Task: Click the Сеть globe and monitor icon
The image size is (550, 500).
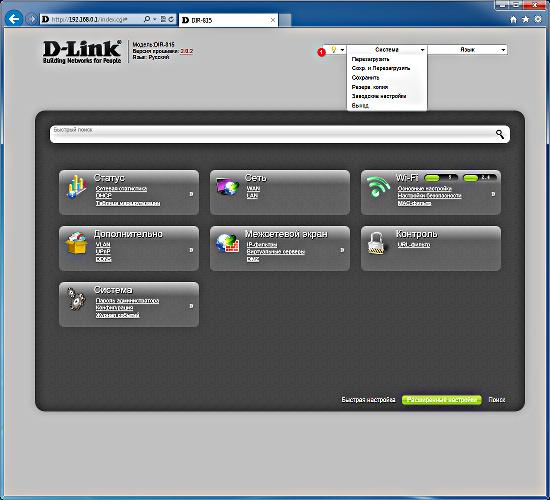Action: click(227, 186)
